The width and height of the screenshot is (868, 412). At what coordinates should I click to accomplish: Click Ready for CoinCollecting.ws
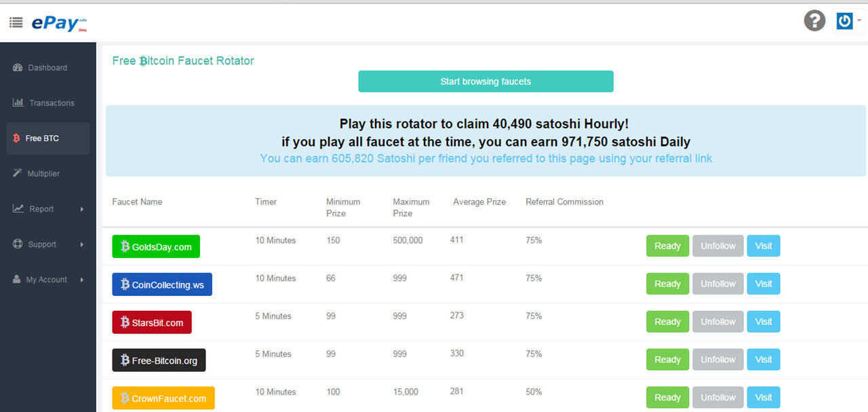tap(668, 284)
